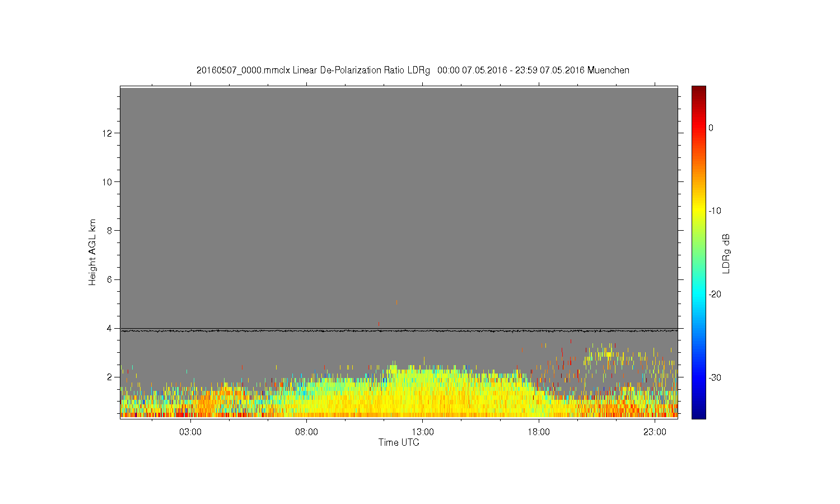Image resolution: width=840 pixels, height=504 pixels.
Task: Select the "Height AGL km" axis label
Action: 92,252
